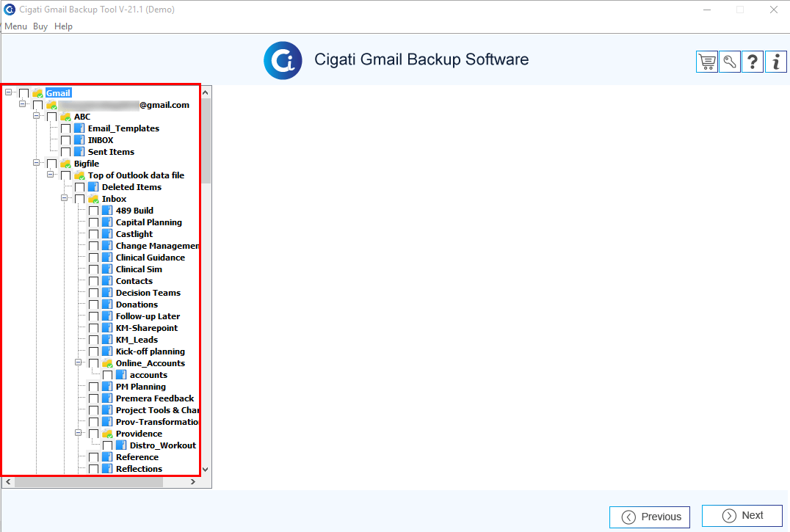Click the Donations mail icon
The width and height of the screenshot is (790, 532).
pyautogui.click(x=107, y=305)
